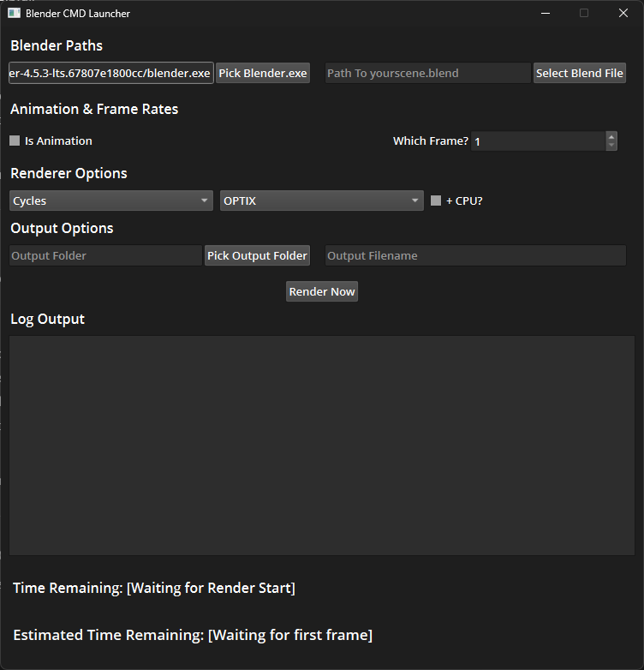Click the Output Filename input field
This screenshot has height=670, width=644.
(x=475, y=255)
